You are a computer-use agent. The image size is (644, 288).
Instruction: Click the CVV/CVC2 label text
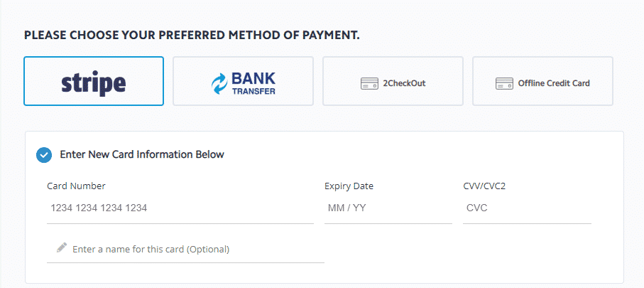point(484,186)
